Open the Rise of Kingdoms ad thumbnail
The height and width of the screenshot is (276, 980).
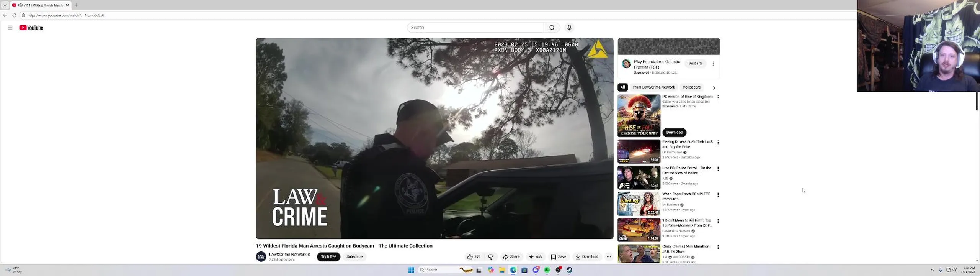coord(639,116)
